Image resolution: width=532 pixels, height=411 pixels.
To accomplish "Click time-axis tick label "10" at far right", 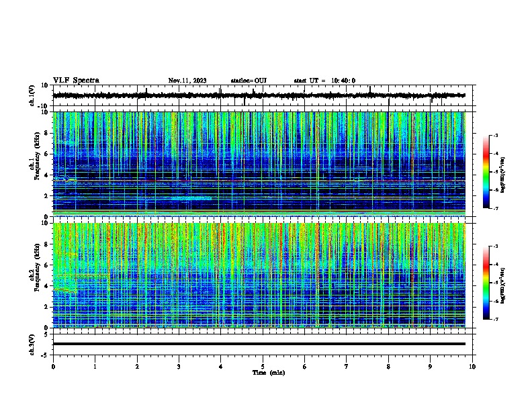I will pyautogui.click(x=472, y=367).
